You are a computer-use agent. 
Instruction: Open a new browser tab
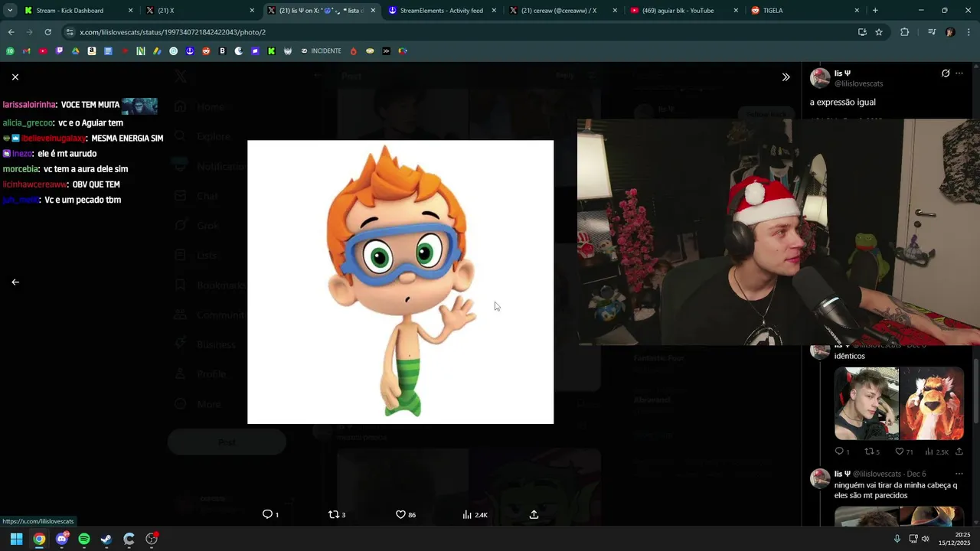[875, 11]
